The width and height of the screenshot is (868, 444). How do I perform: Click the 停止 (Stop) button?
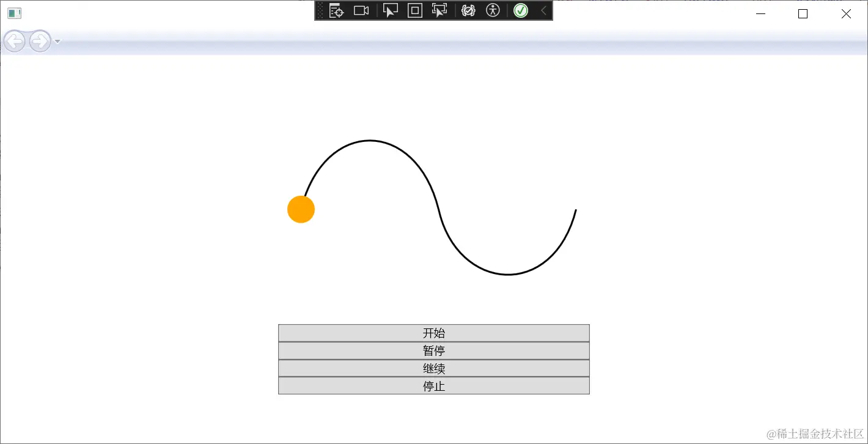(x=434, y=386)
